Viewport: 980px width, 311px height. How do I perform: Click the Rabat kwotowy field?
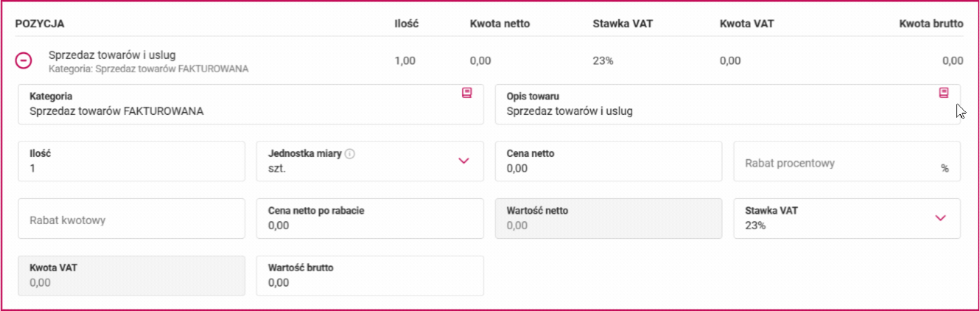[x=132, y=219]
